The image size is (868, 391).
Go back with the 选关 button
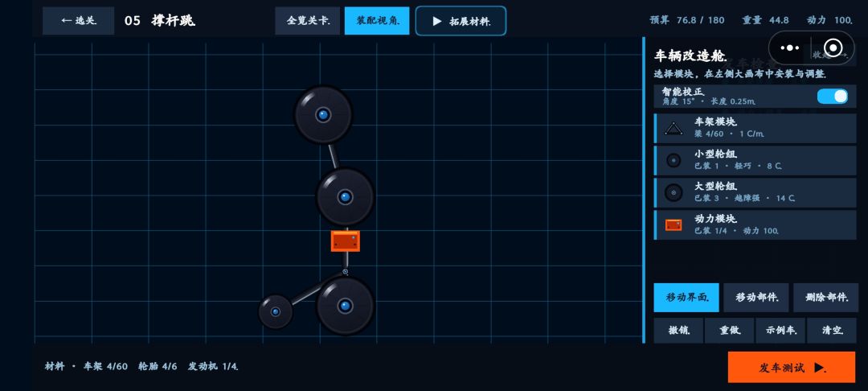(79, 21)
